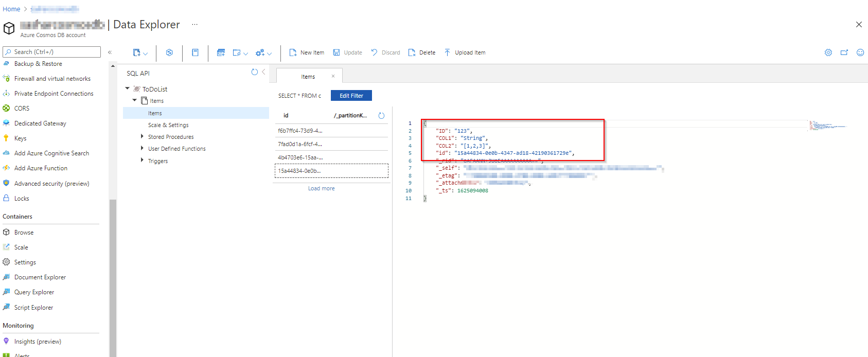
Task: Open Advanced security (preview)
Action: tap(51, 184)
